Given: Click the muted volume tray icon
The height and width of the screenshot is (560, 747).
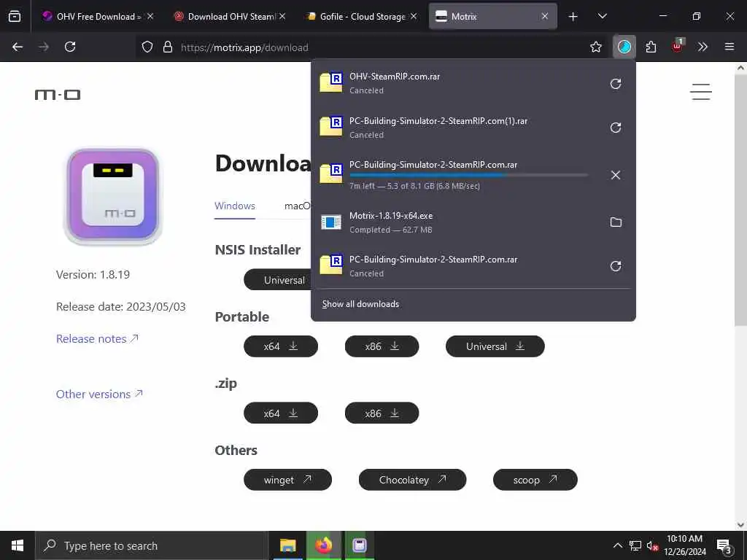Looking at the screenshot, I should coord(652,545).
